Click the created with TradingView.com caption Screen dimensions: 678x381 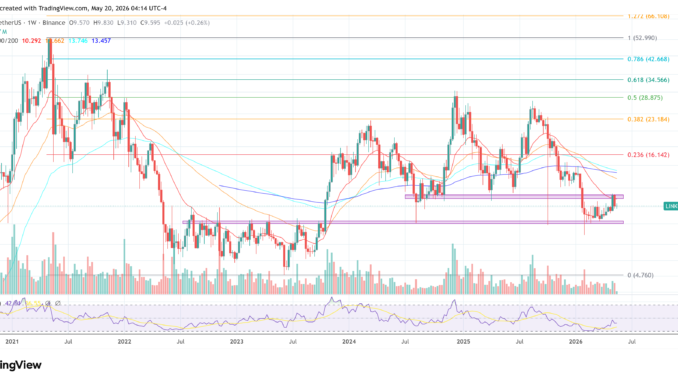click(x=83, y=8)
